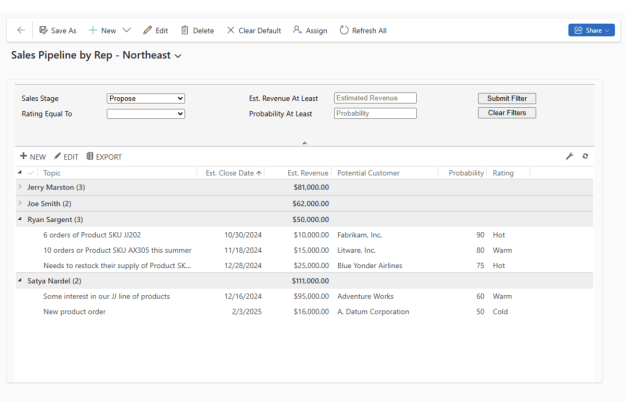Sort by the Topic column header
The height and width of the screenshot is (414, 625).
pyautogui.click(x=52, y=173)
